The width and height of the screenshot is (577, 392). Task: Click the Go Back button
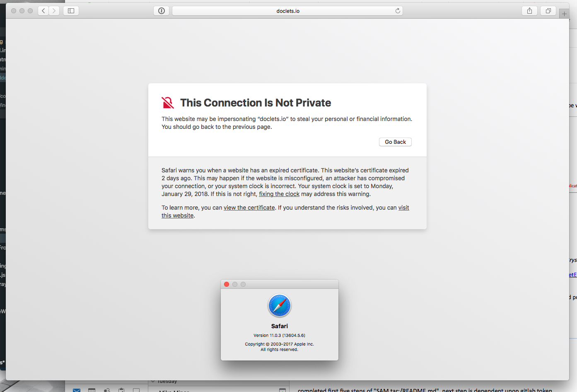coord(395,142)
